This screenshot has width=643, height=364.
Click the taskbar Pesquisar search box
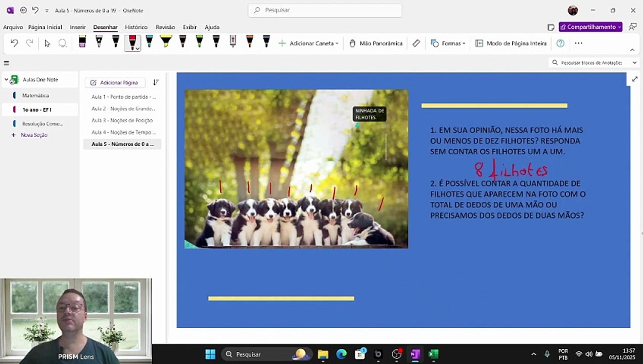(266, 354)
